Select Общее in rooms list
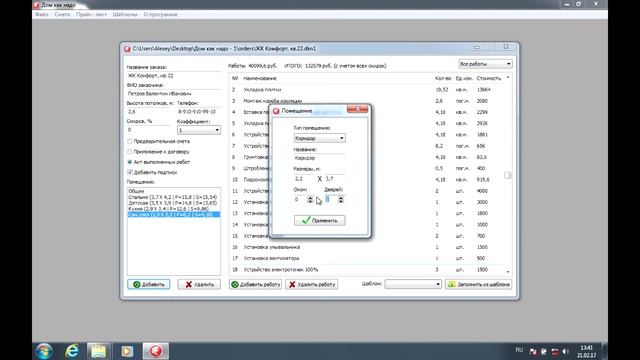 click(173, 191)
